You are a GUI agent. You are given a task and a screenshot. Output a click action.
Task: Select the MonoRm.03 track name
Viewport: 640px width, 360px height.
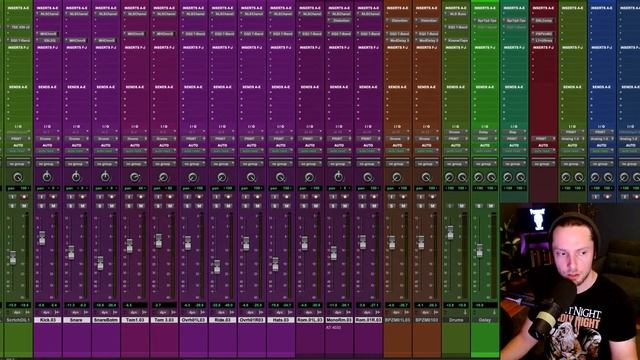[x=339, y=320]
